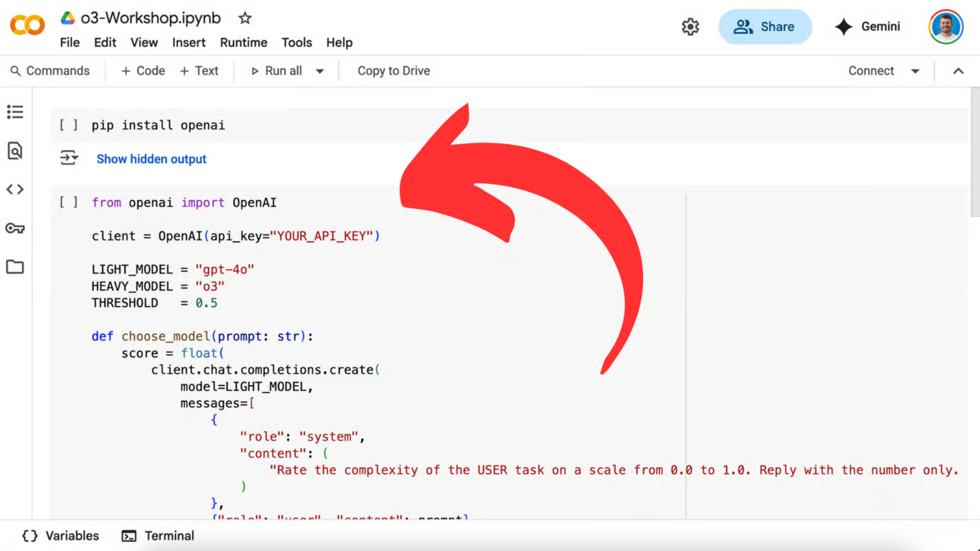Run the pip install openai cell
980x551 pixels.
pyautogui.click(x=68, y=125)
